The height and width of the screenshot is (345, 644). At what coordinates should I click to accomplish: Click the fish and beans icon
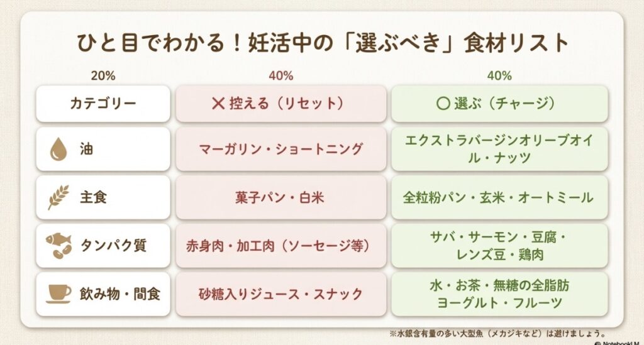[x=58, y=246]
